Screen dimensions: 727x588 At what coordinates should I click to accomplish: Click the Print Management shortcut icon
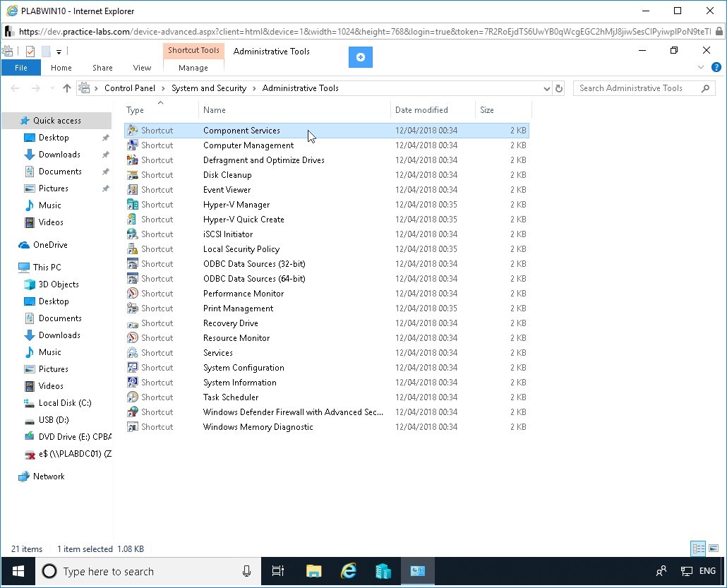(x=133, y=308)
